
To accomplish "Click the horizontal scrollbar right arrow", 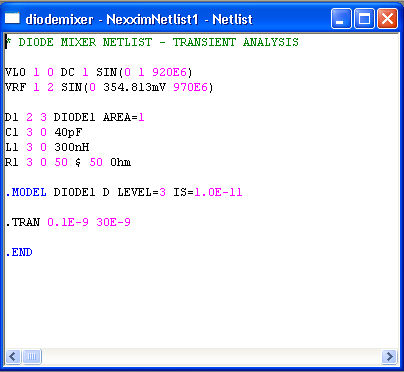I will pyautogui.click(x=389, y=357).
